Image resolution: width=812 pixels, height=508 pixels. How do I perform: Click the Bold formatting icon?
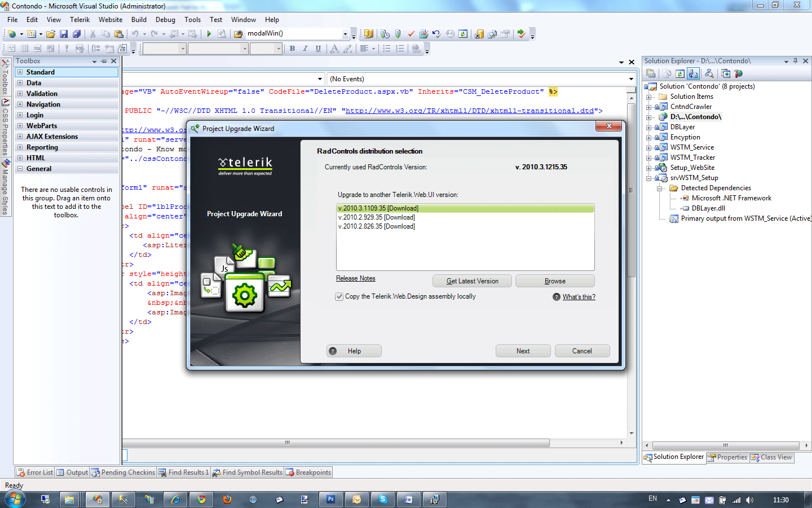292,49
